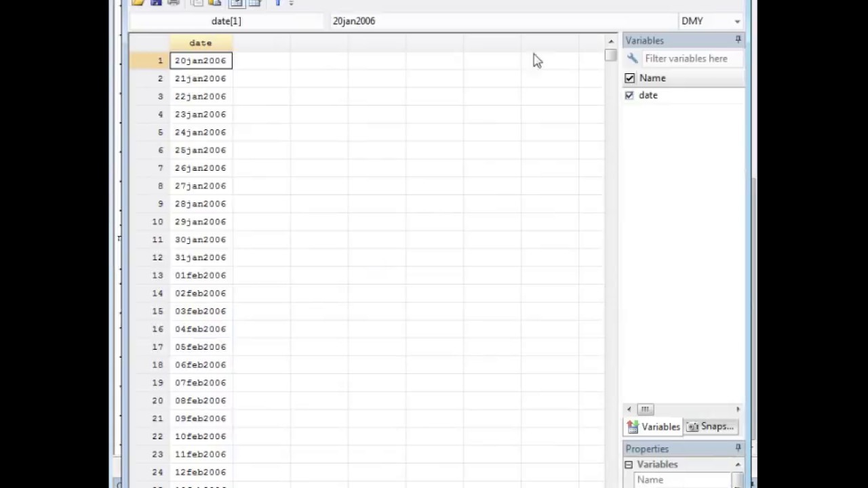Select cell 05feb2006
The width and height of the screenshot is (868, 488).
201,347
